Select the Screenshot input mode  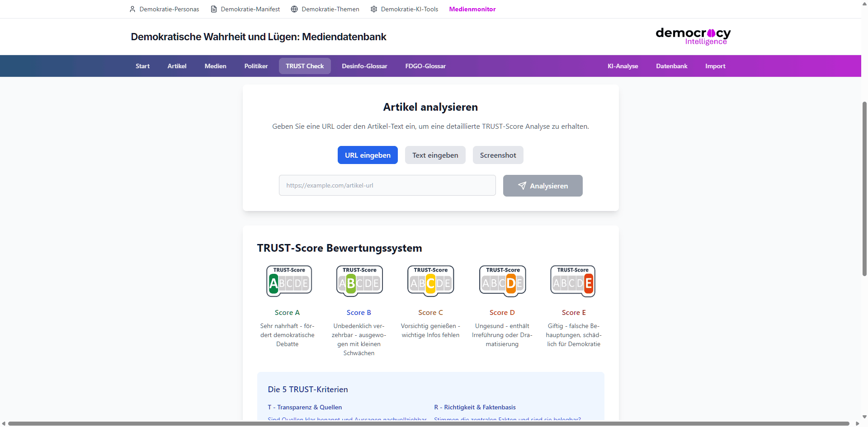pos(498,155)
